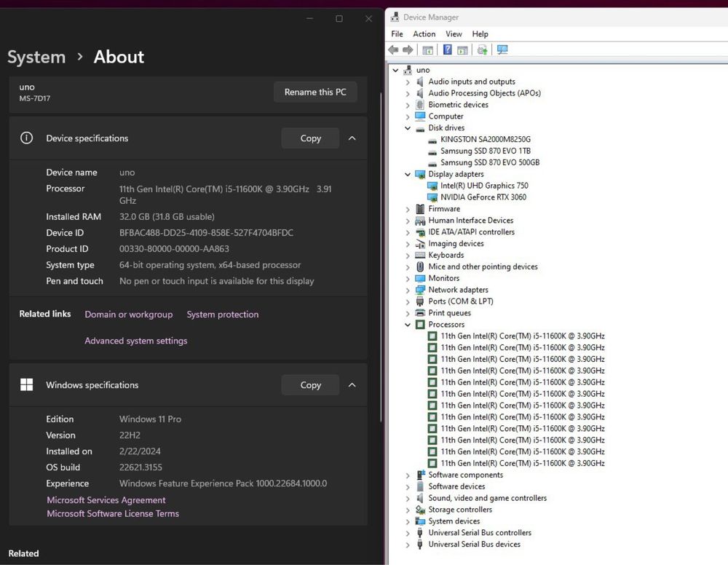This screenshot has height=565, width=728.
Task: Click the Back arrow in Device Manager toolbar
Action: (393, 50)
